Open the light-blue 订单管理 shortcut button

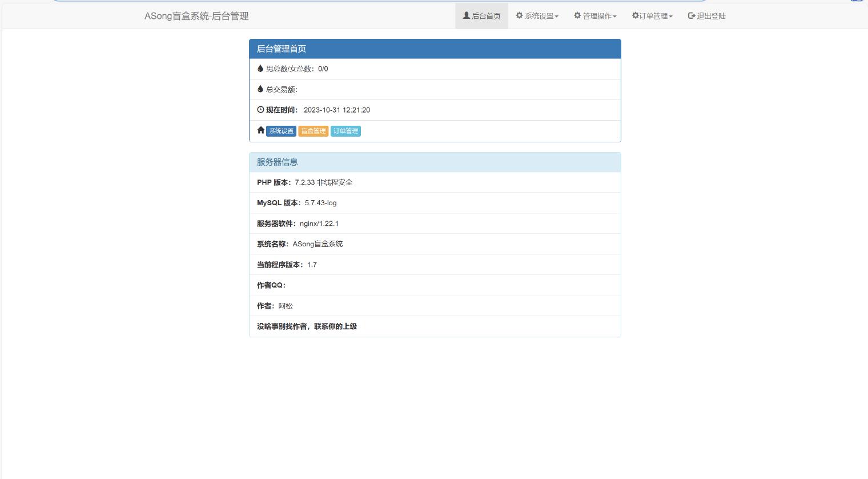click(345, 131)
